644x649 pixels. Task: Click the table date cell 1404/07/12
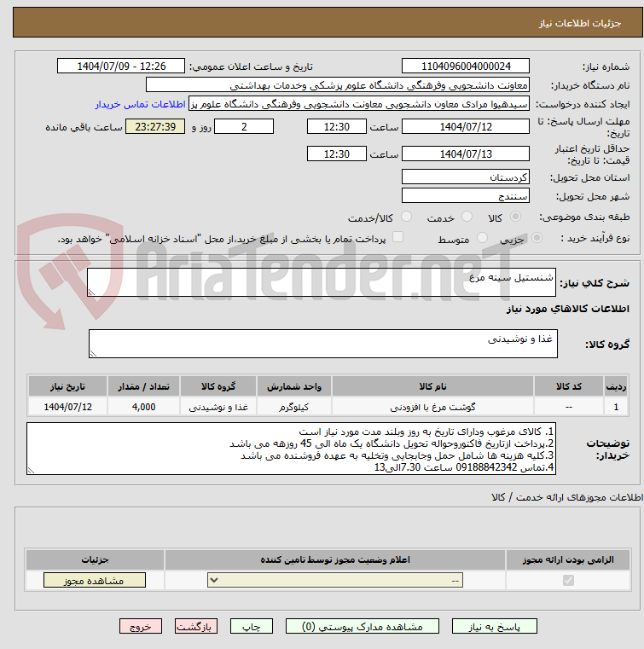(67, 407)
